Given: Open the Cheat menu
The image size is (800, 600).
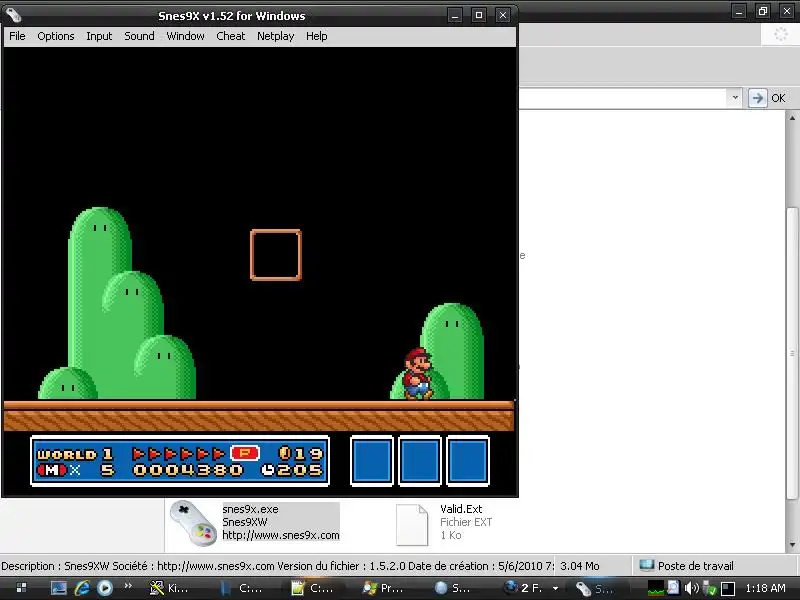Looking at the screenshot, I should tap(231, 36).
